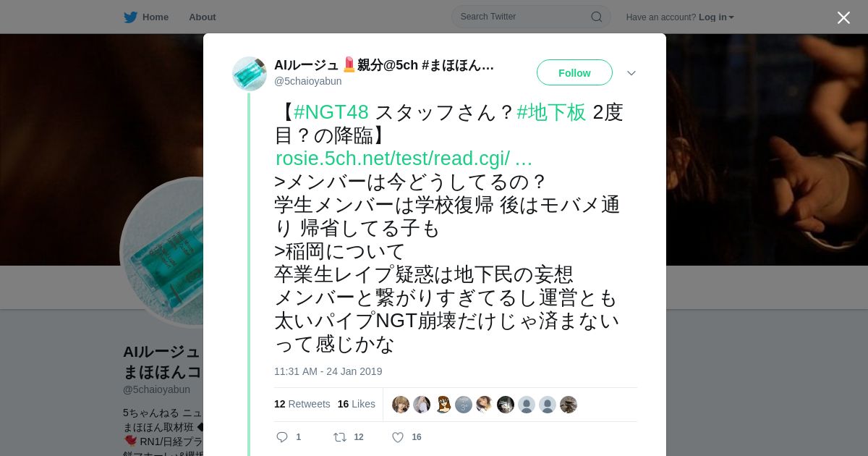The image size is (868, 456).
Task: Click the retweet icon under the tweet
Action: coord(339,437)
